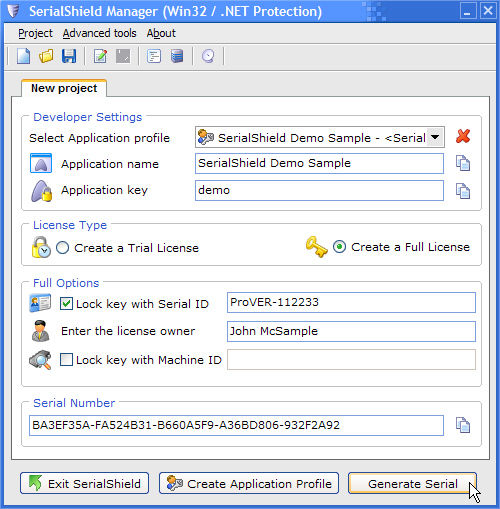
Task: Enable Lock key with Machine ID
Action: click(66, 360)
